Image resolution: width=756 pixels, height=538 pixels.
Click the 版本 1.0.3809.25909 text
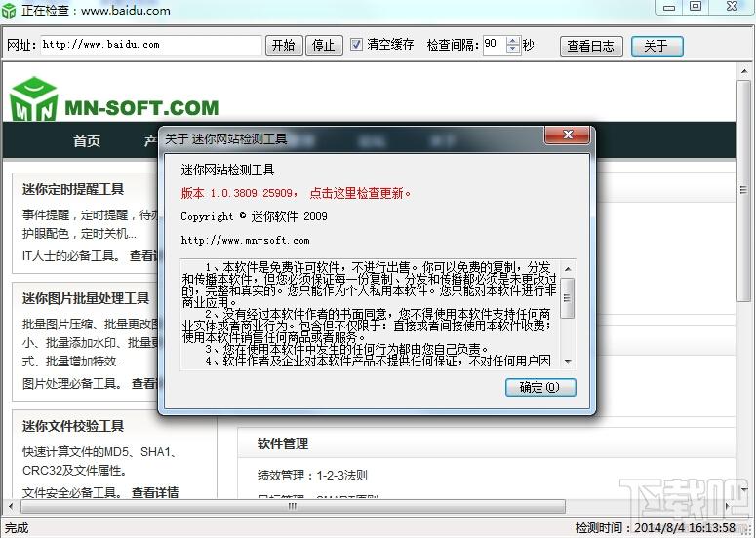(x=239, y=193)
